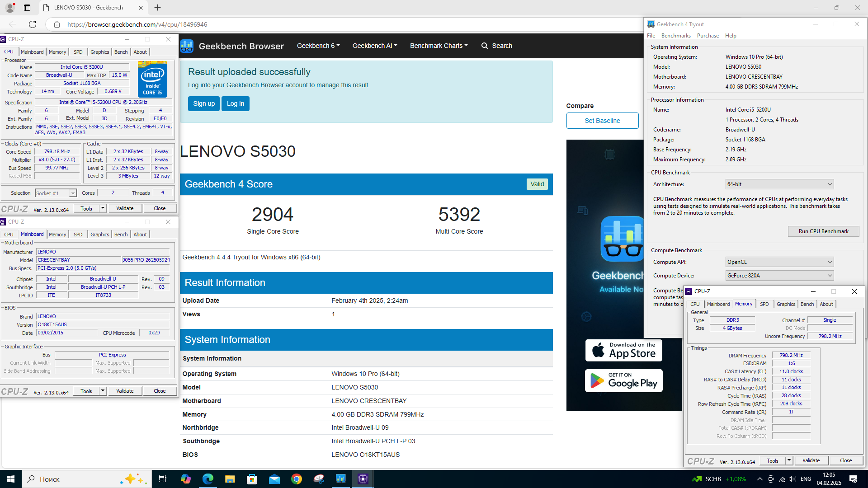Open File Explorer from taskbar
The height and width of the screenshot is (488, 868).
coord(230,479)
